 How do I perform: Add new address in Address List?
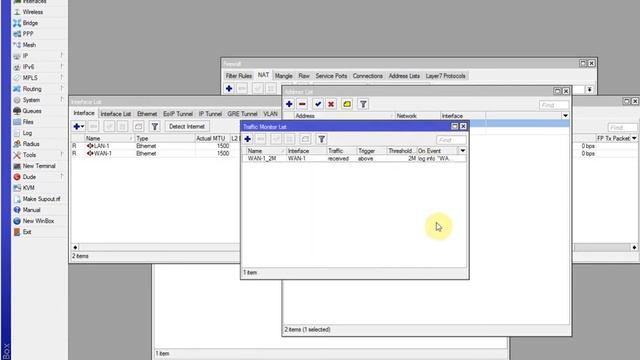pos(289,104)
